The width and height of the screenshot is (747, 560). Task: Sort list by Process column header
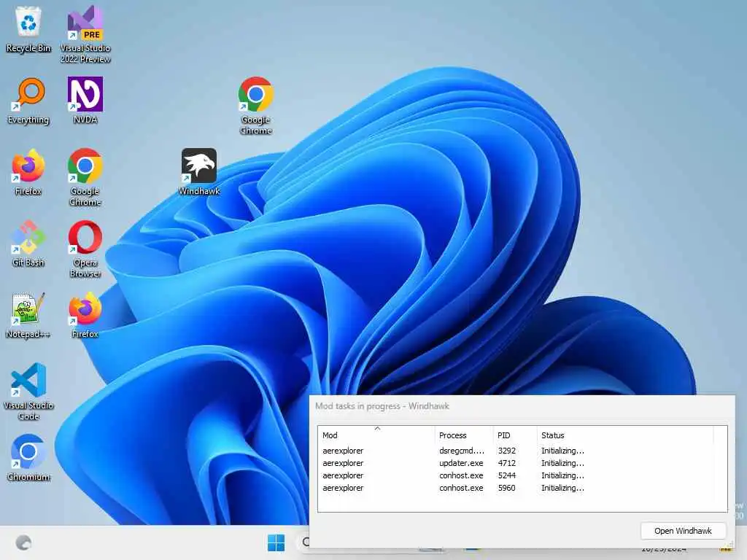[464, 435]
